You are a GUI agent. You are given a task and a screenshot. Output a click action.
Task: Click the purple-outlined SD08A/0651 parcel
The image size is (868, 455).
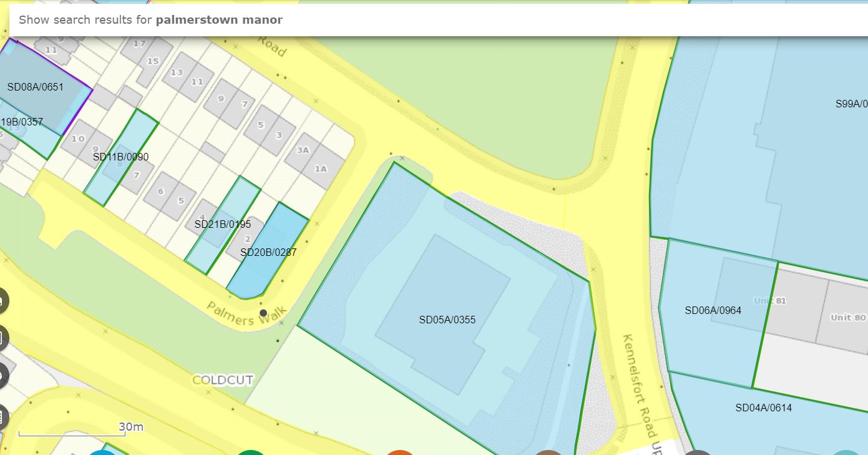[36, 87]
